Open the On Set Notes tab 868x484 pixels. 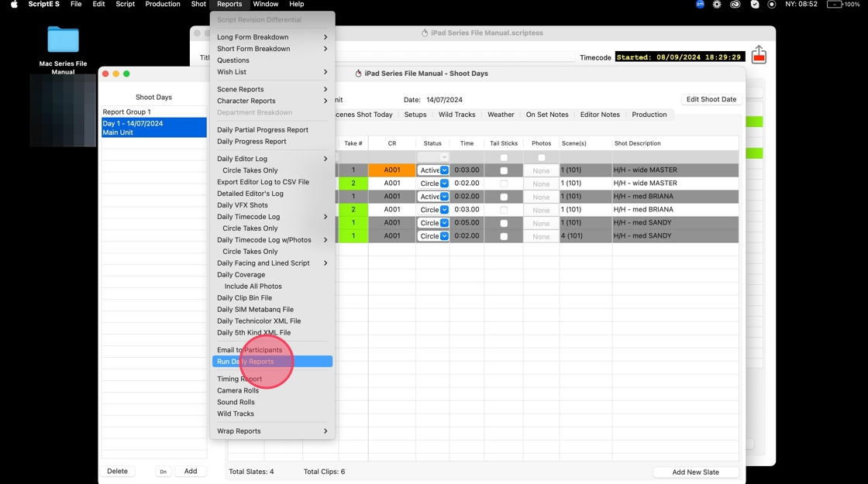pos(547,115)
